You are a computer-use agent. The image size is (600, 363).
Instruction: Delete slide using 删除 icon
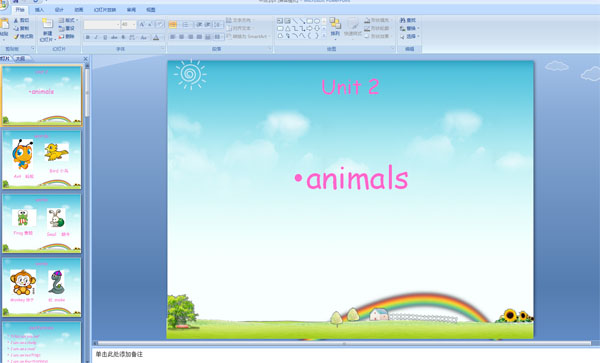click(61, 36)
